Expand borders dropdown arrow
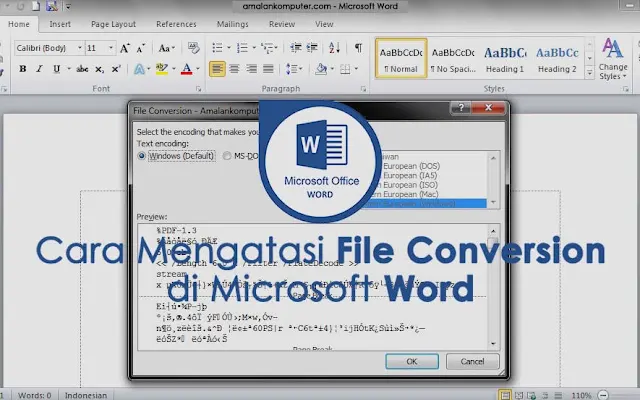This screenshot has width=640, height=400. pos(356,69)
